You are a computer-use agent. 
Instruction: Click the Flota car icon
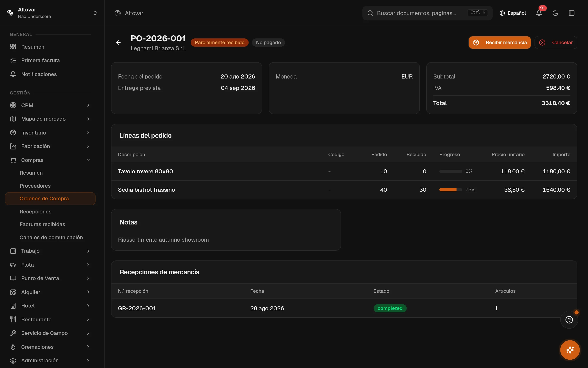pyautogui.click(x=13, y=265)
